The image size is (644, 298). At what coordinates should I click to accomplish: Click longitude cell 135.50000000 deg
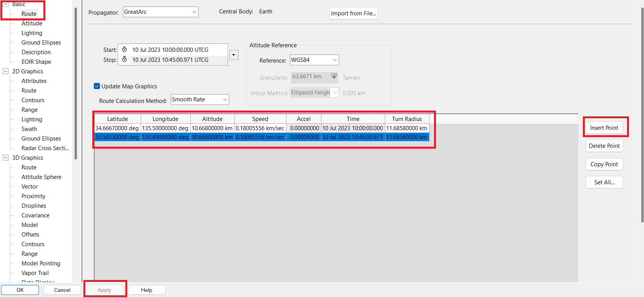[165, 128]
